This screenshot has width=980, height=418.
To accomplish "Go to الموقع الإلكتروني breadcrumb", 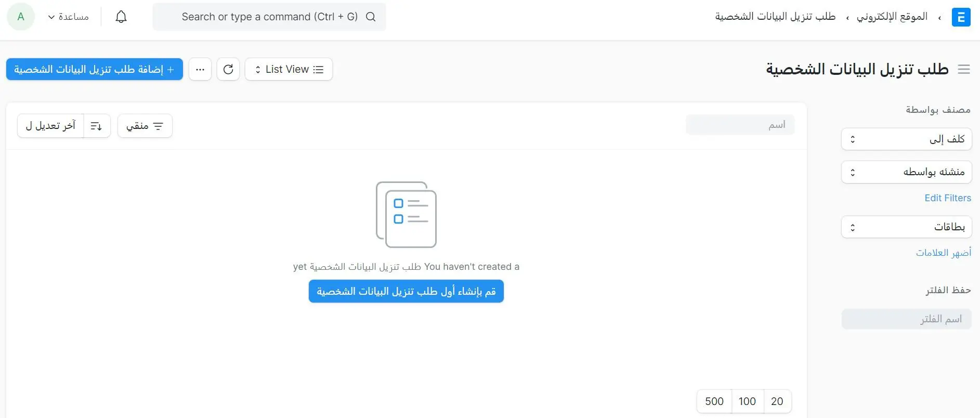I will tap(892, 17).
